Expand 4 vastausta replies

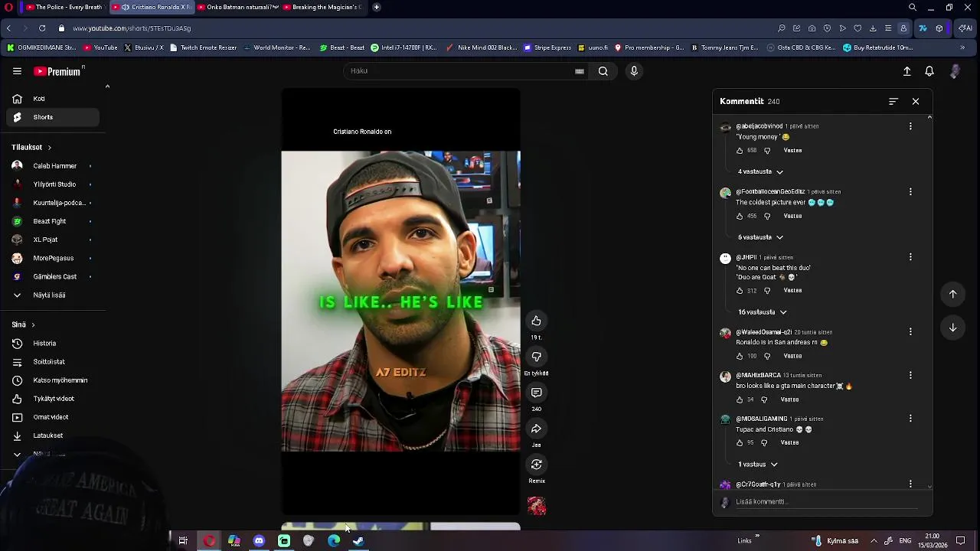coord(760,172)
